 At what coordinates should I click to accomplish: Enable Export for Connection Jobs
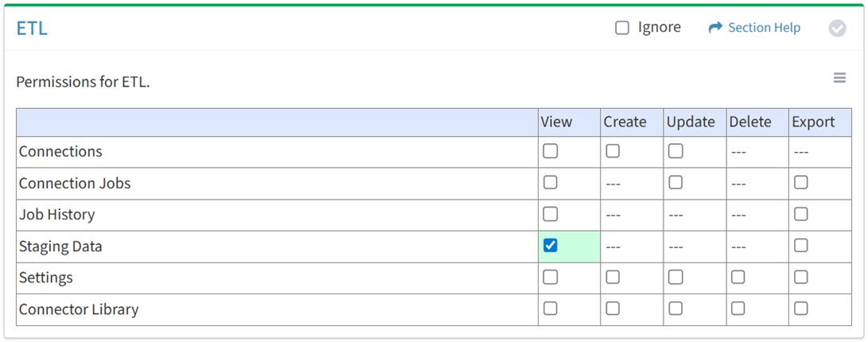[801, 182]
